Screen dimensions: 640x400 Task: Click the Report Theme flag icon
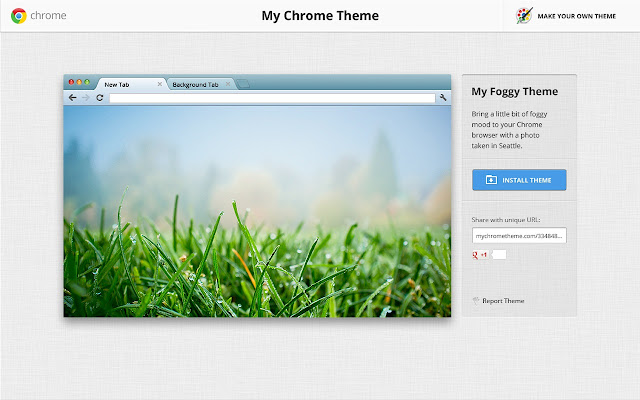click(x=476, y=301)
